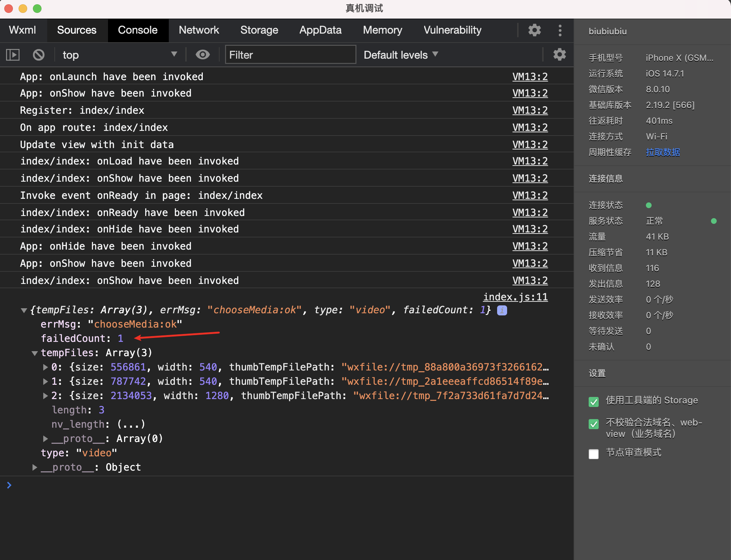Viewport: 731px width, 560px height.
Task: Click the eye live expression icon
Action: click(202, 55)
